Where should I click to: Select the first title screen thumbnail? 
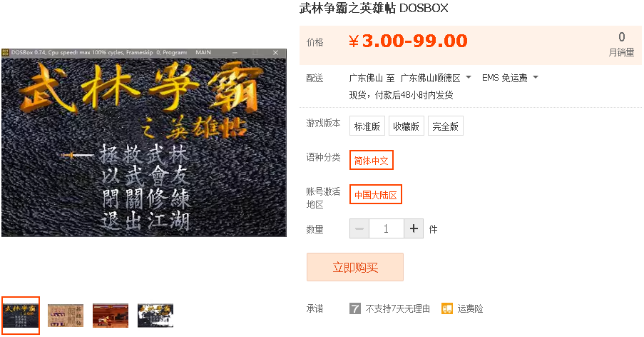(x=20, y=315)
